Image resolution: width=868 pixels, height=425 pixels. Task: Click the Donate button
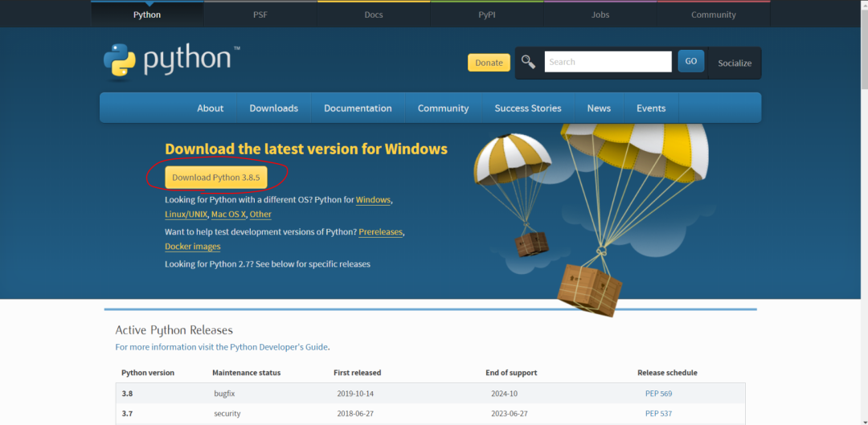click(x=489, y=63)
